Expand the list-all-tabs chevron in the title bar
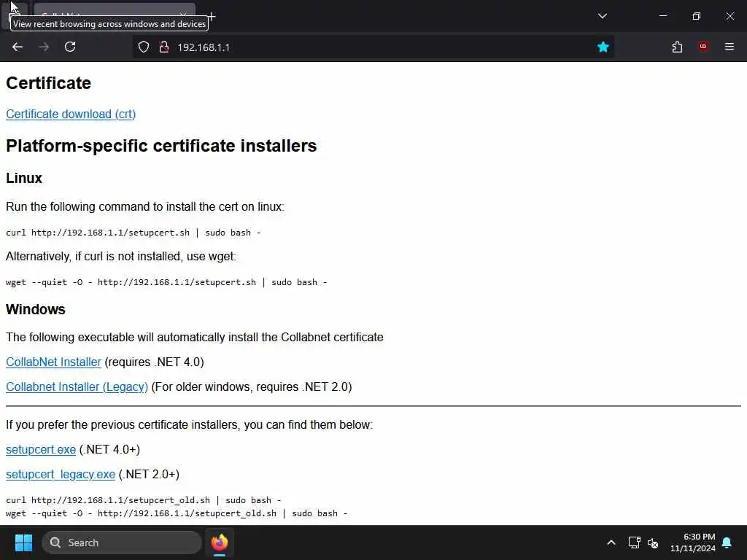Viewport: 747px width, 560px height. (x=602, y=16)
